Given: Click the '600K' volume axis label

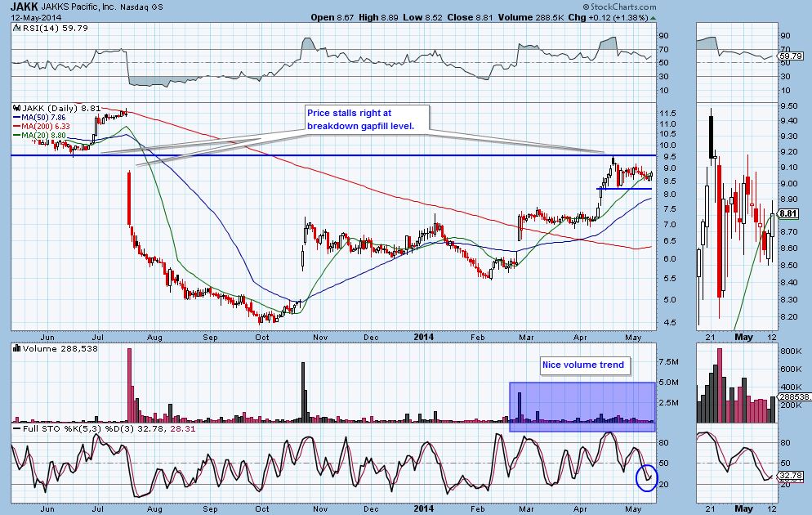Looking at the screenshot, I should tap(792, 369).
